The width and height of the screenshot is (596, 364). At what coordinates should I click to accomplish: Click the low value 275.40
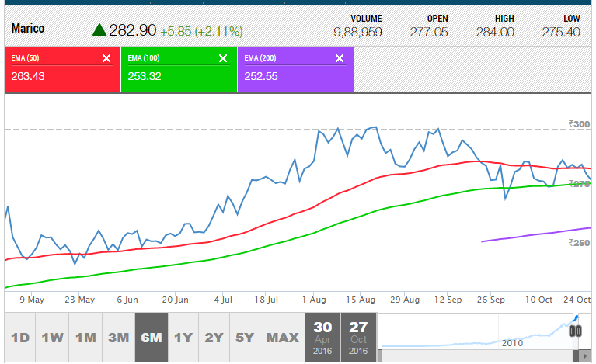pyautogui.click(x=561, y=33)
